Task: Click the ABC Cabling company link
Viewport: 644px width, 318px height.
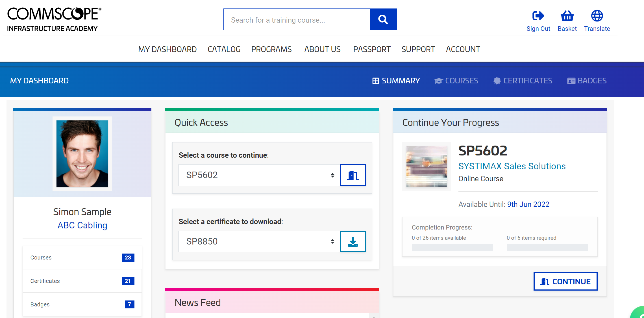Action: pyautogui.click(x=82, y=225)
